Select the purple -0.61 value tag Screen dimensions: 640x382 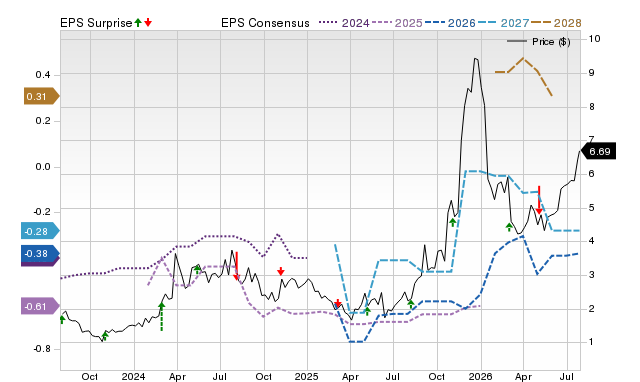(x=40, y=306)
